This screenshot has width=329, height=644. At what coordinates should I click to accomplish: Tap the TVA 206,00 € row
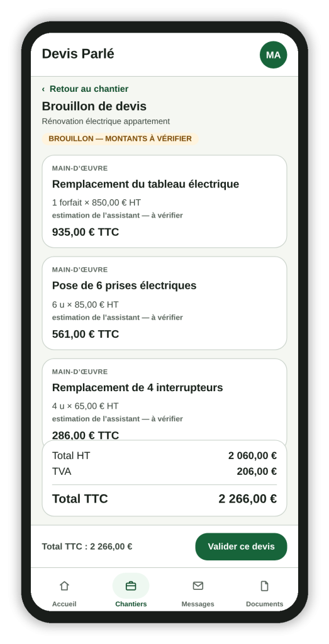pyautogui.click(x=164, y=472)
